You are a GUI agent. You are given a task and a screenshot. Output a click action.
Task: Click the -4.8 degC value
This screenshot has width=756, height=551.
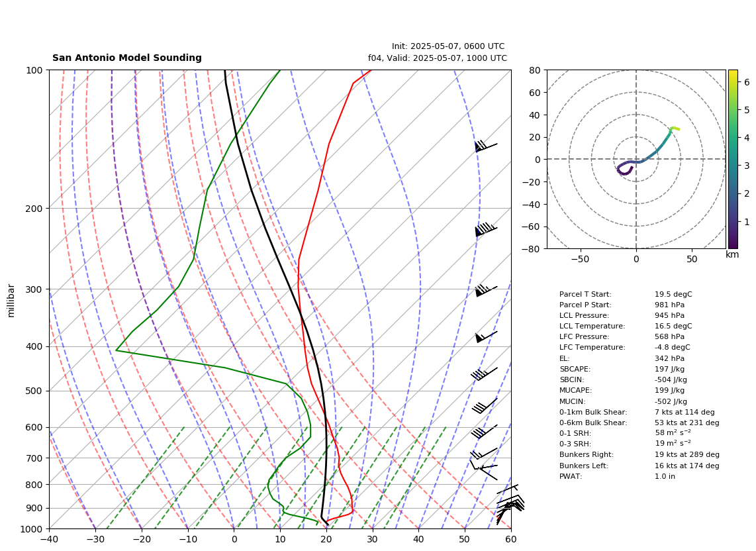672,348
